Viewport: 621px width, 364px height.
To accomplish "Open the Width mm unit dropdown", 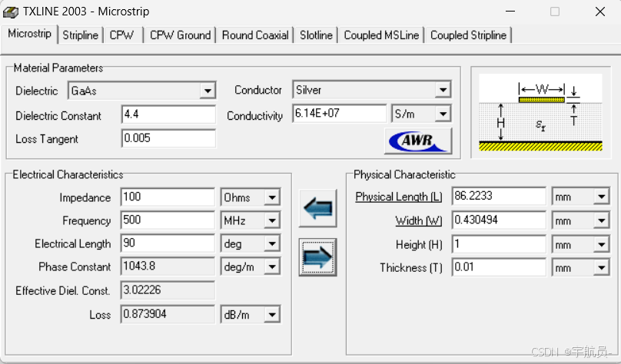I will 601,220.
